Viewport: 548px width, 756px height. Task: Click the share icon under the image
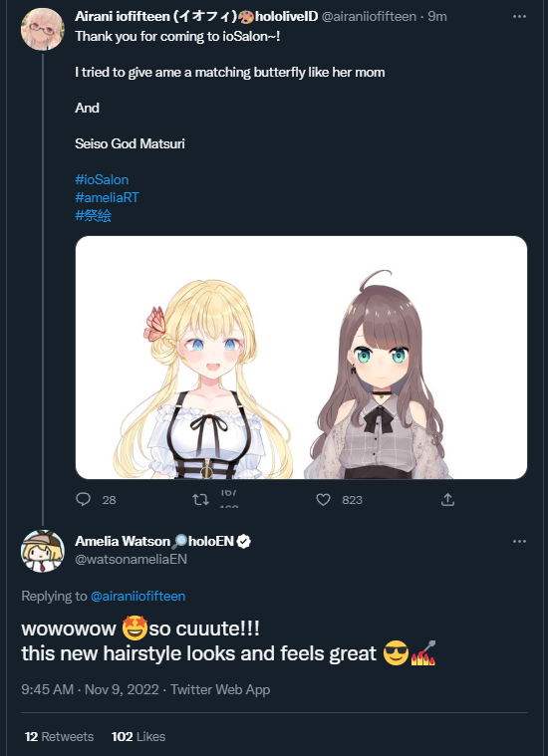pyautogui.click(x=447, y=499)
